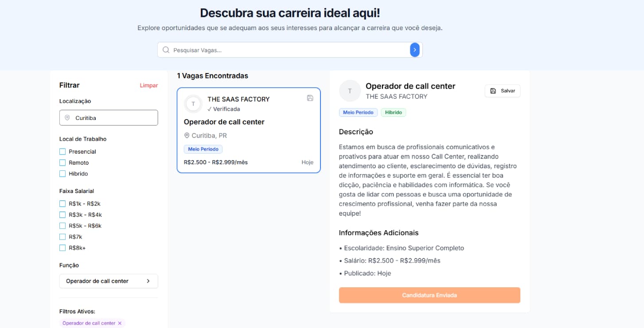
Task: Click company avatar in job details panel
Action: point(350,91)
